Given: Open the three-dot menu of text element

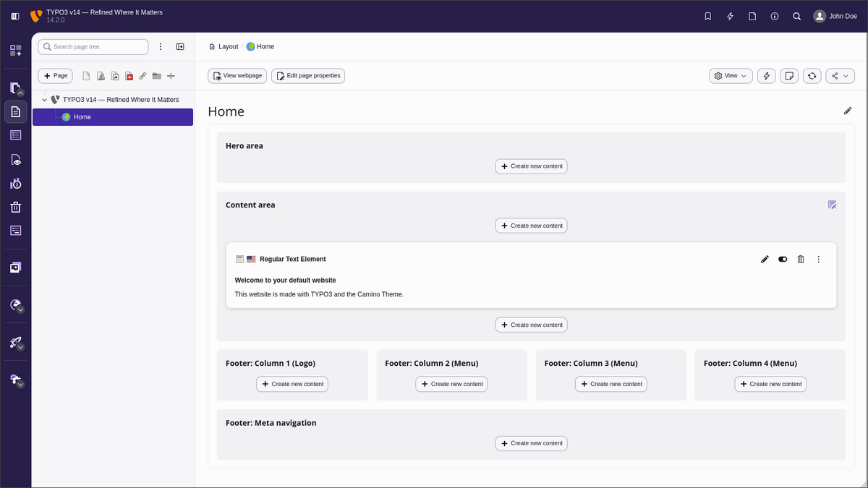Looking at the screenshot, I should point(819,260).
